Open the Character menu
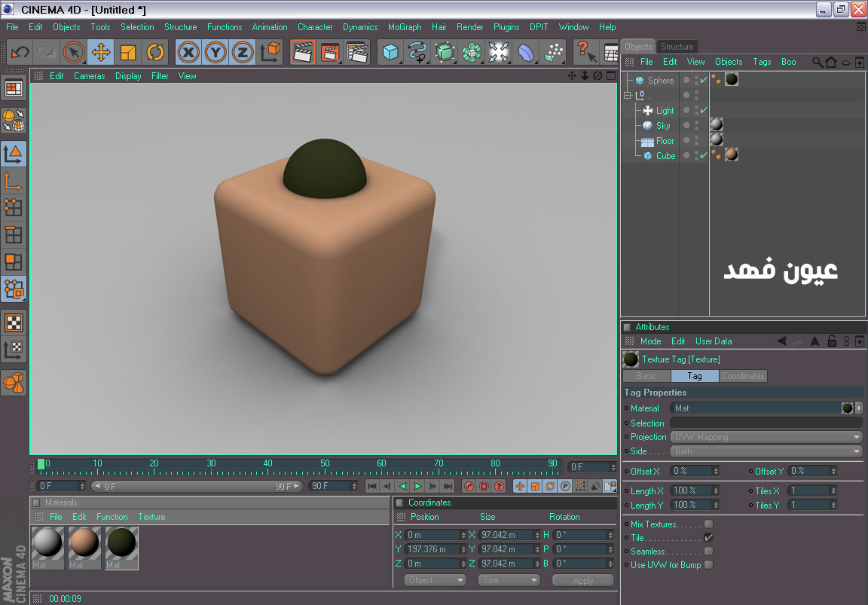 point(315,27)
